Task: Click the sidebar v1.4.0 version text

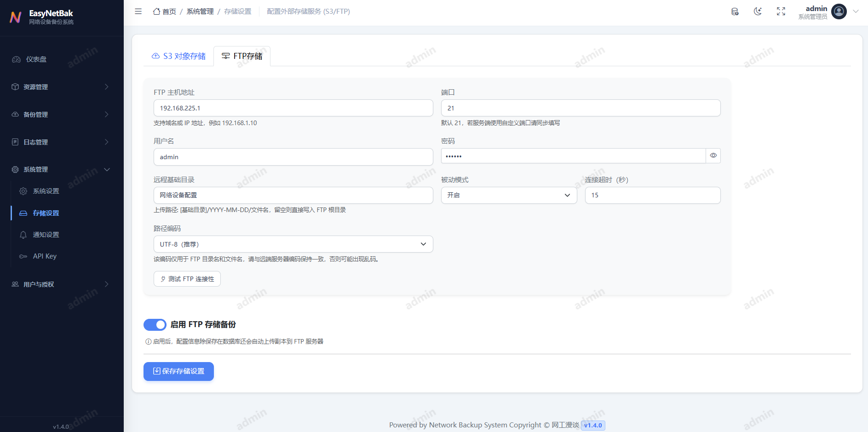Action: 61,427
